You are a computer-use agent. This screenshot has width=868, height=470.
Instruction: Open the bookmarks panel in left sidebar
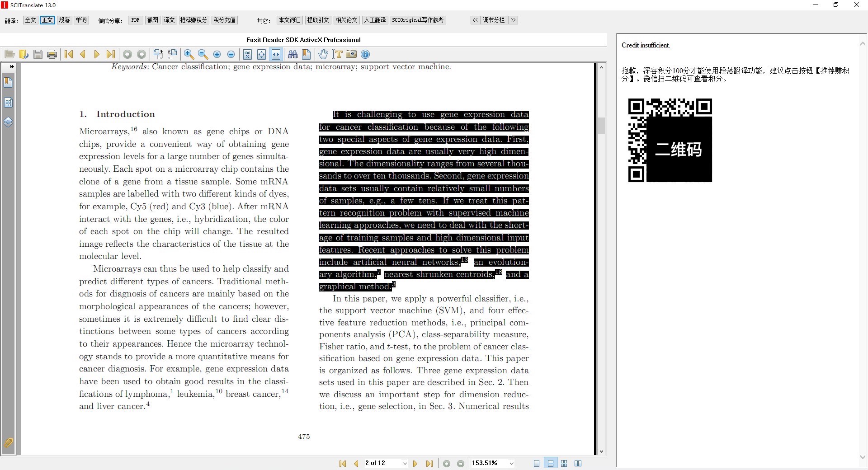pyautogui.click(x=8, y=82)
